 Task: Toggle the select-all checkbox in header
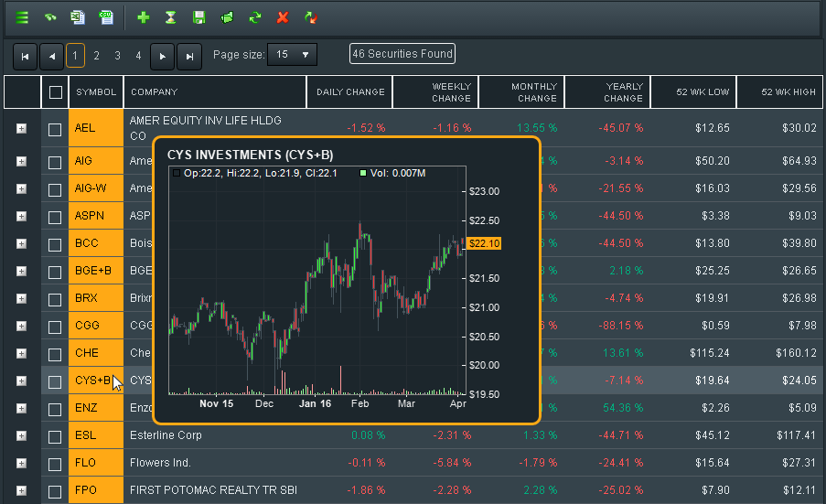(55, 92)
